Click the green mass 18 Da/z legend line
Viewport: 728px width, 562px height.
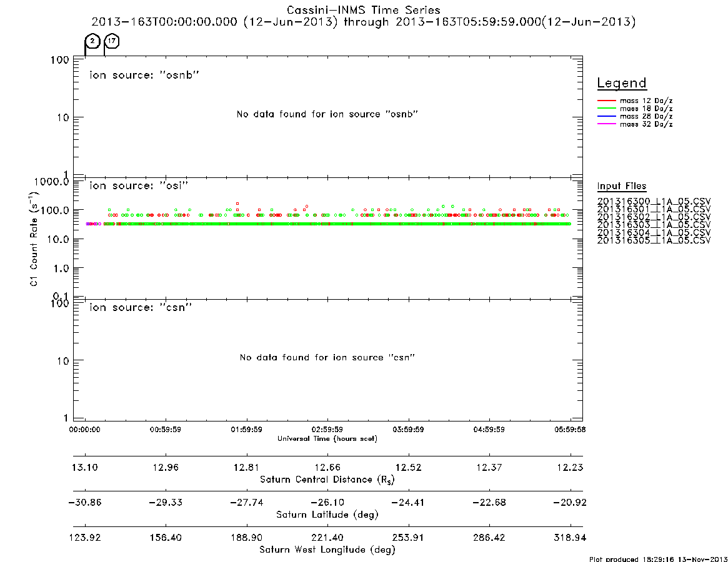(606, 108)
